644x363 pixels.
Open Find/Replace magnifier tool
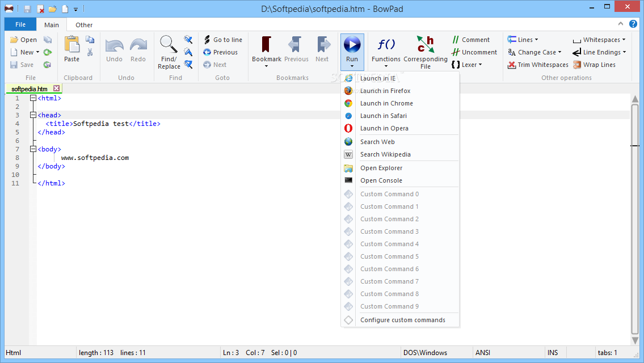[169, 44]
